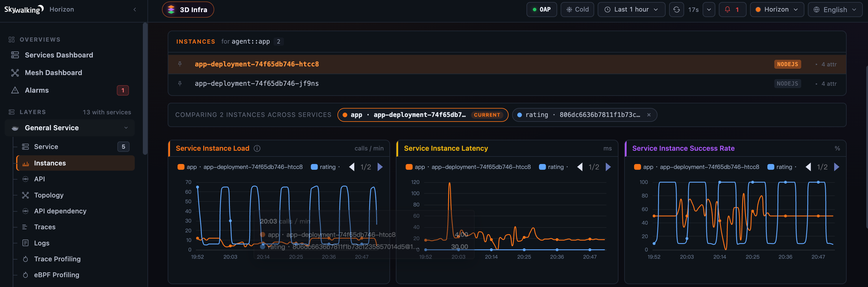Screen dimensions: 868x287
Task: Go to next legend page in Latency chart
Action: click(608, 167)
